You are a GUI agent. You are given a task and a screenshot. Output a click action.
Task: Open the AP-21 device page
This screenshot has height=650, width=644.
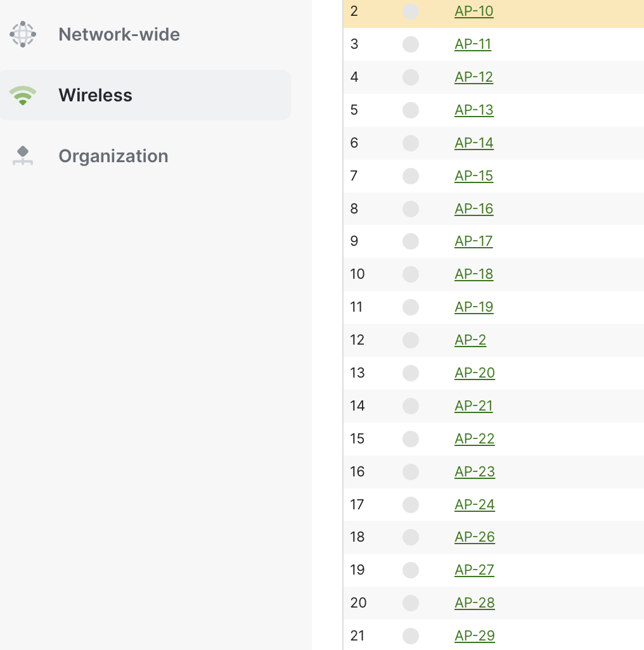473,406
